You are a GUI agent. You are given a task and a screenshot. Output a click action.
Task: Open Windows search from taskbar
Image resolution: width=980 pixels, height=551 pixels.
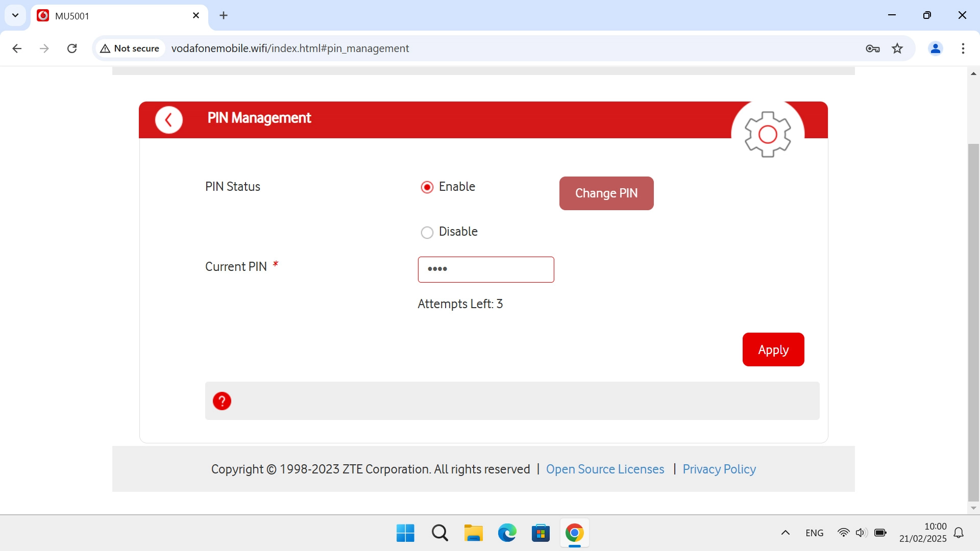click(439, 533)
